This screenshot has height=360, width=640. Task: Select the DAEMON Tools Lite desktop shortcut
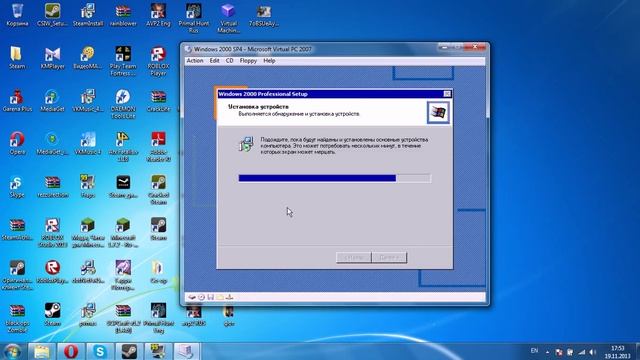pos(123,104)
